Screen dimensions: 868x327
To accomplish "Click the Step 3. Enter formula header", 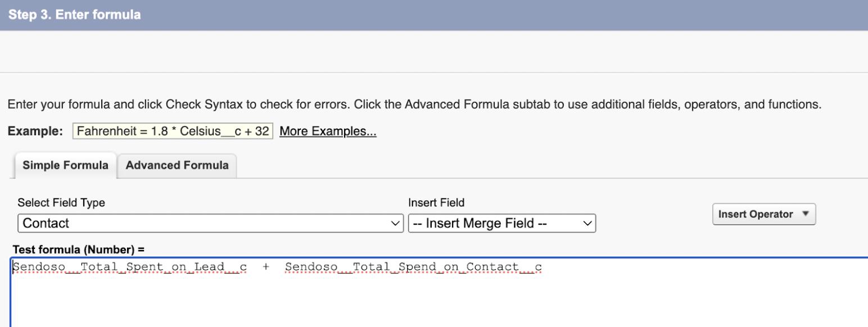I will pyautogui.click(x=74, y=15).
